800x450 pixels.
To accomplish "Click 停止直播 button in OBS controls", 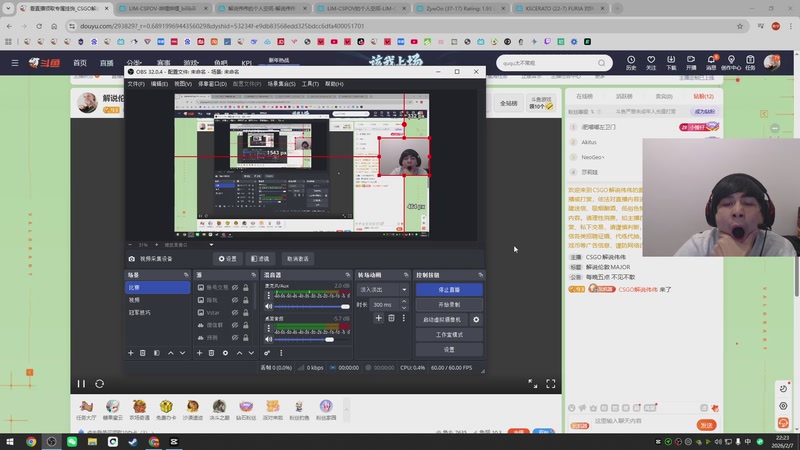I will click(x=449, y=290).
